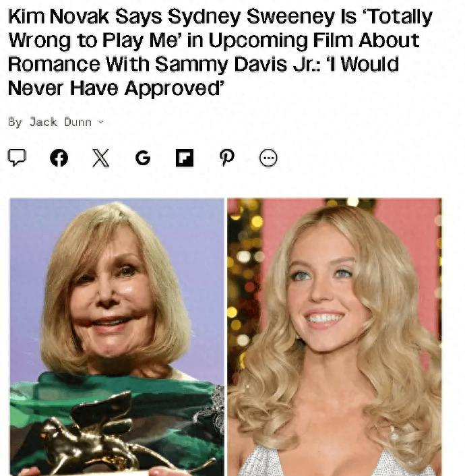Click the Google G icon

point(143,158)
